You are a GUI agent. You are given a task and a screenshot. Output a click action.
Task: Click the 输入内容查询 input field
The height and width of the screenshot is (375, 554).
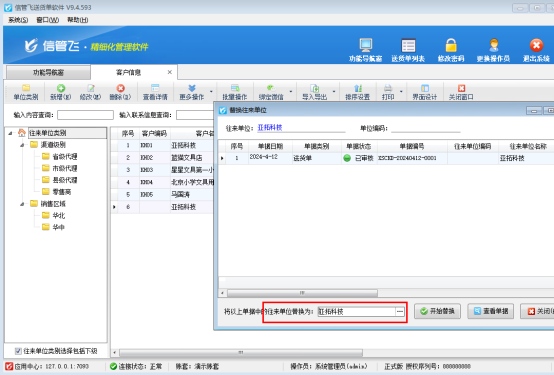(86, 115)
